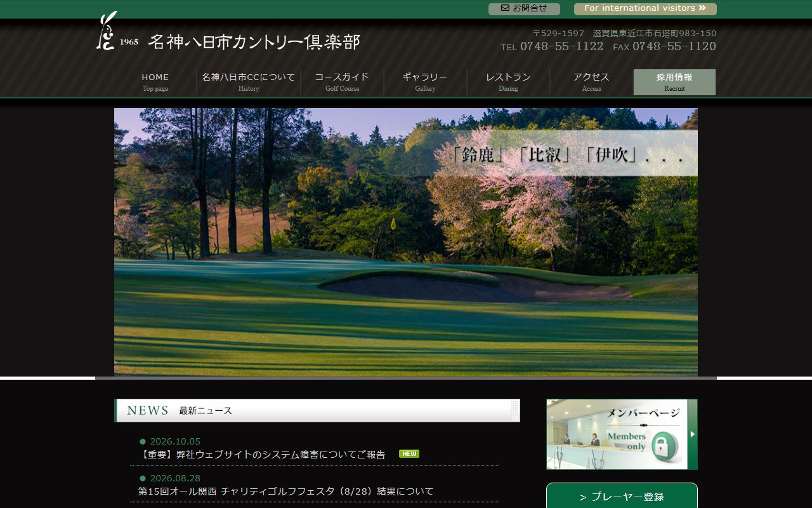Open the メンバーページ Members only banner
The image size is (812, 508).
tap(622, 434)
